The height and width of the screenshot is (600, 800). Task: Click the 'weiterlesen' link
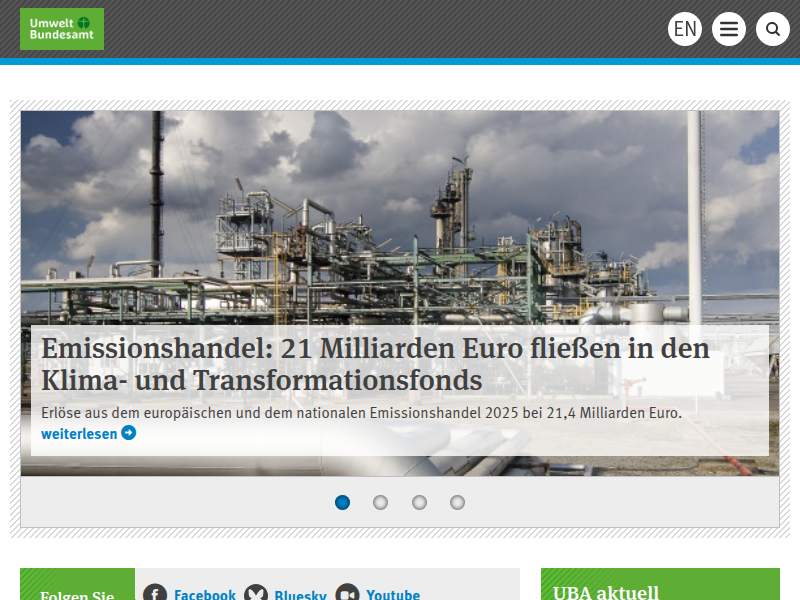click(x=79, y=433)
